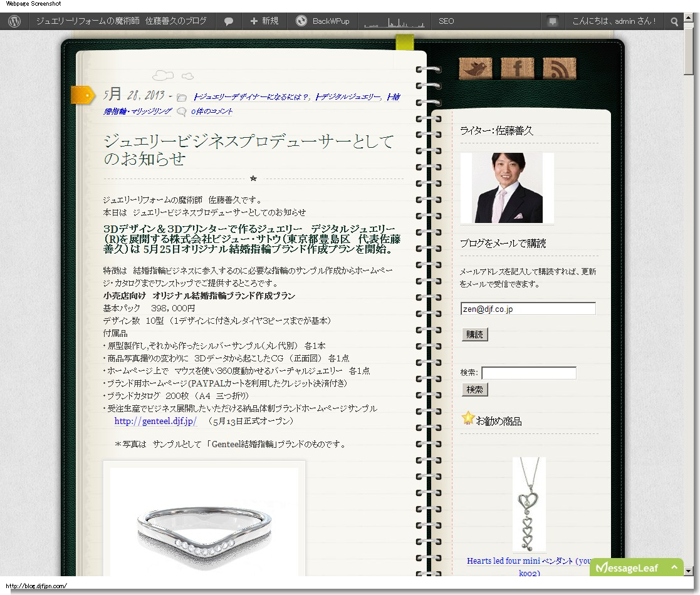Viewport: 700px width, 595px height.
Task: Click the comment speech bubble icon in post meta
Action: click(181, 111)
